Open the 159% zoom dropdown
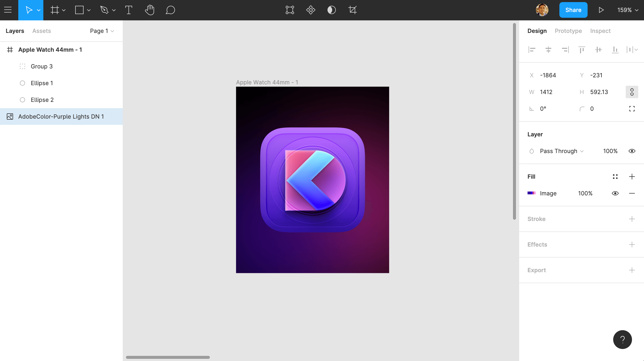The height and width of the screenshot is (361, 644). point(628,10)
